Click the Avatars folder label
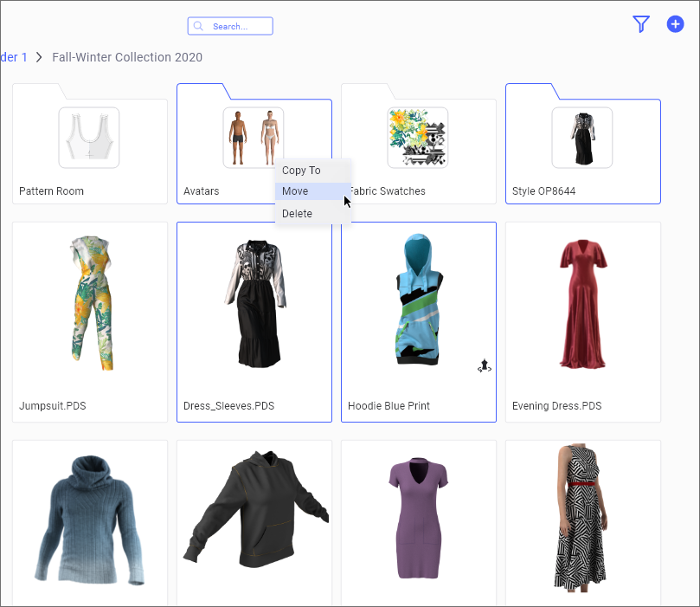The height and width of the screenshot is (607, 700). [202, 191]
